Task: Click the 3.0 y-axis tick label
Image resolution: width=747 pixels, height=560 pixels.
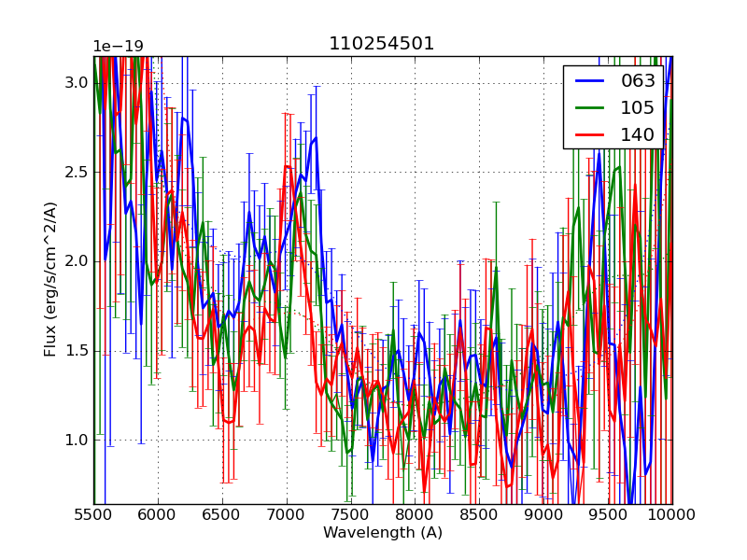Action: 77,83
